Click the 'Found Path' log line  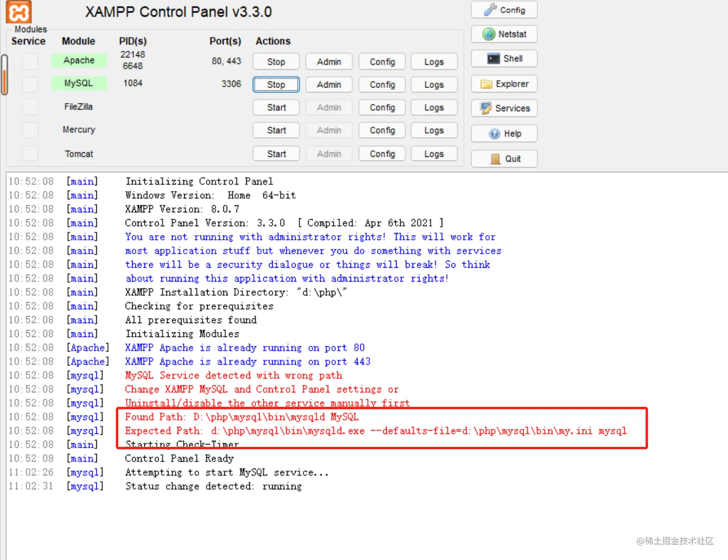(242, 417)
